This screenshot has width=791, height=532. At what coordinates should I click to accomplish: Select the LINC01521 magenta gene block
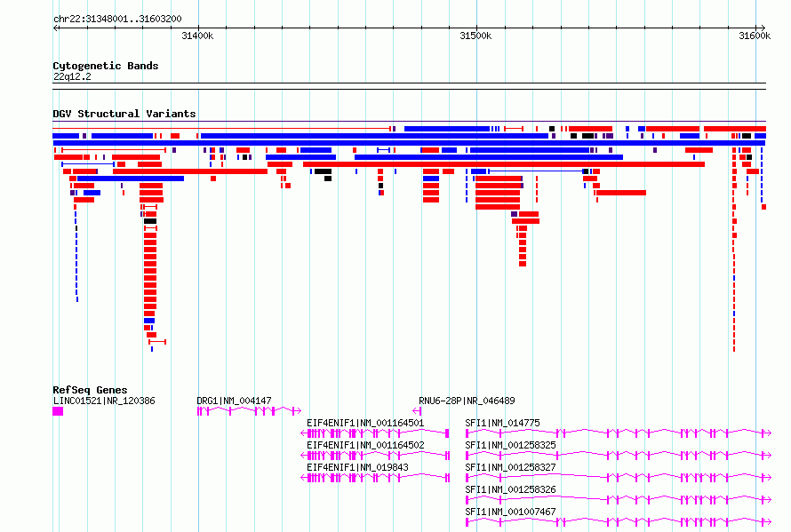click(58, 411)
